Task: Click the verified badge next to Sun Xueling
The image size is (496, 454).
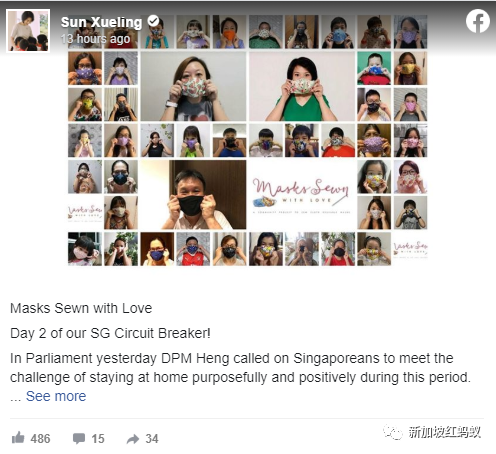Action: coord(153,21)
